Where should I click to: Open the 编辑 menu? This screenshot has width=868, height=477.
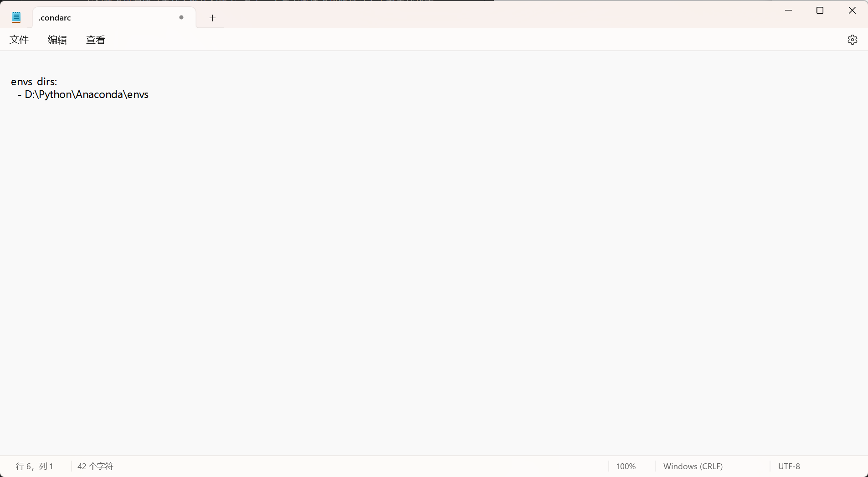tap(57, 40)
